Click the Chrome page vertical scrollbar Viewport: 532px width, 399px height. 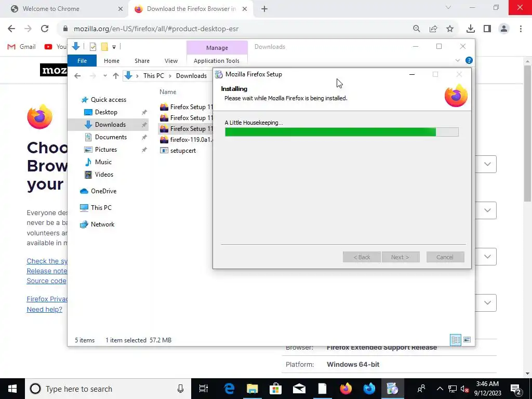(528, 135)
